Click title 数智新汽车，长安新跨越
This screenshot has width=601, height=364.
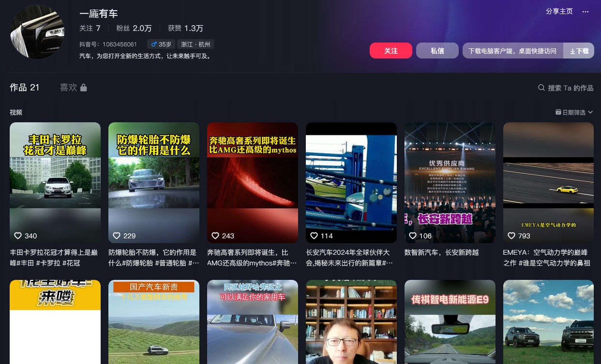442,252
